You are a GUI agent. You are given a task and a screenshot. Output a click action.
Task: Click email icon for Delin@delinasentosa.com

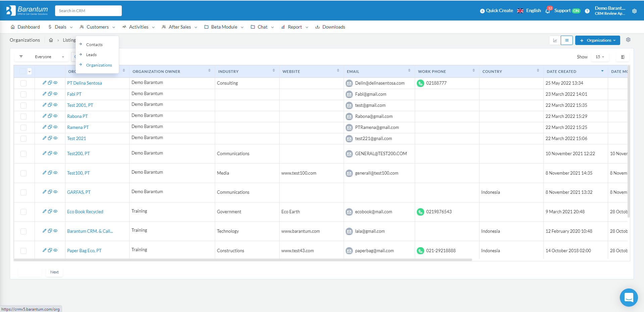point(349,83)
